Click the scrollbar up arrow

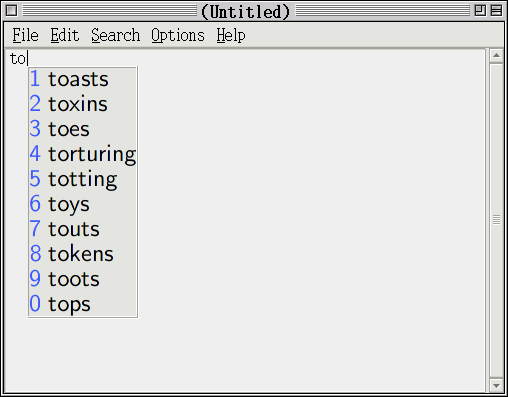[496, 56]
